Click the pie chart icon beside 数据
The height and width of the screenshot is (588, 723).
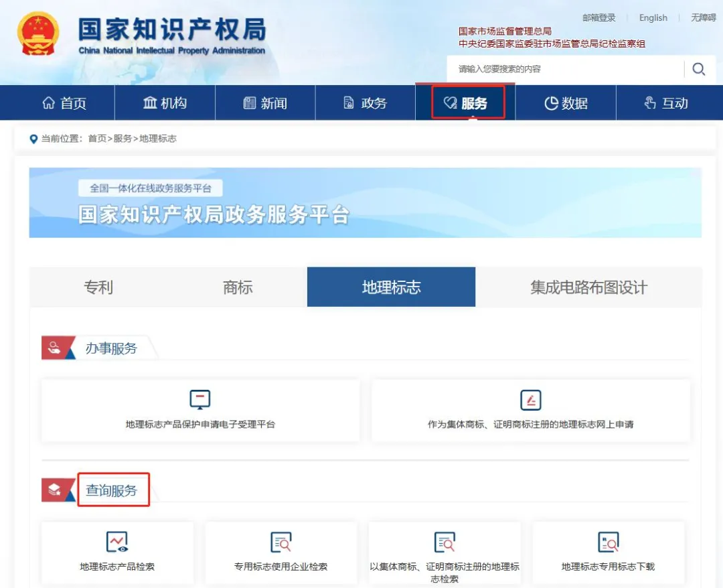point(551,103)
